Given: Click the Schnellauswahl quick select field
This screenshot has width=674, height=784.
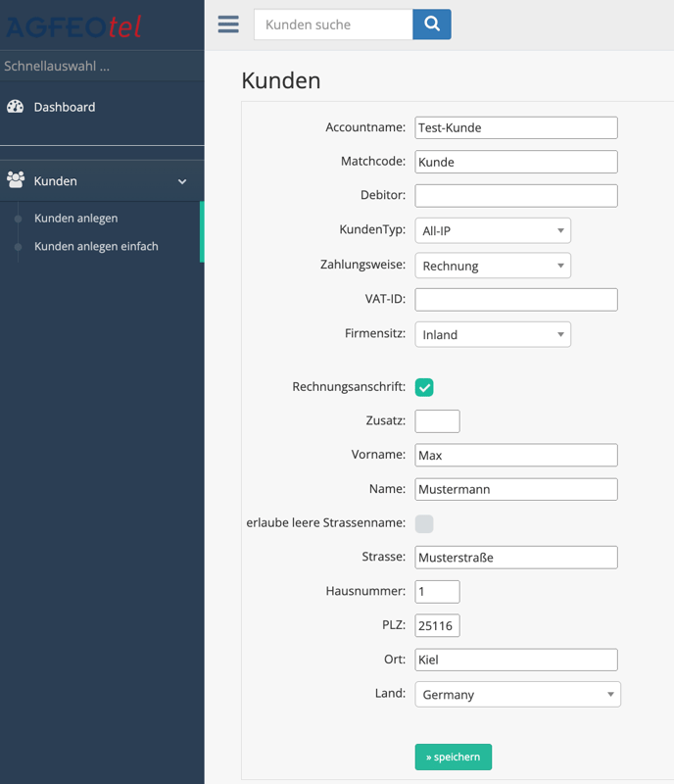Looking at the screenshot, I should point(98,67).
